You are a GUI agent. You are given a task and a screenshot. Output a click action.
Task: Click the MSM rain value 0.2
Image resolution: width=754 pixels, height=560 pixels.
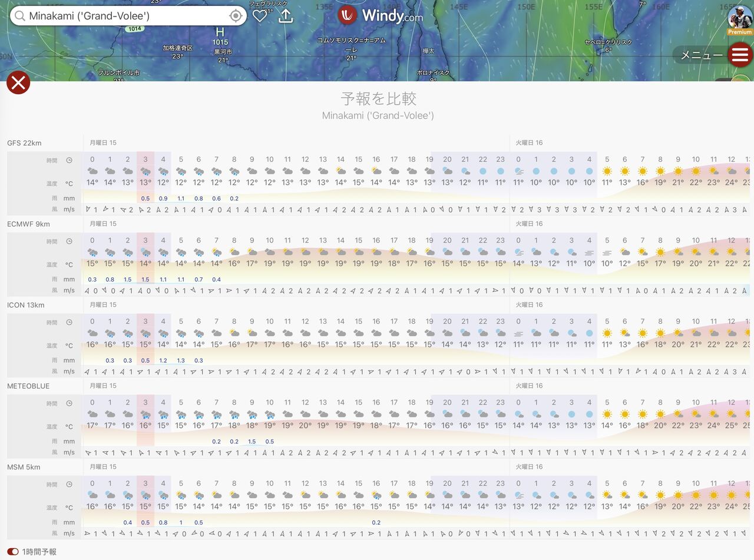[x=376, y=522]
